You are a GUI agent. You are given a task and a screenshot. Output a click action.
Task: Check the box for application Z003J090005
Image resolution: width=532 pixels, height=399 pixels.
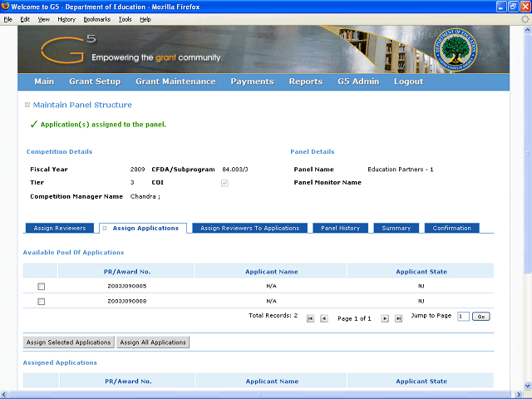(41, 287)
